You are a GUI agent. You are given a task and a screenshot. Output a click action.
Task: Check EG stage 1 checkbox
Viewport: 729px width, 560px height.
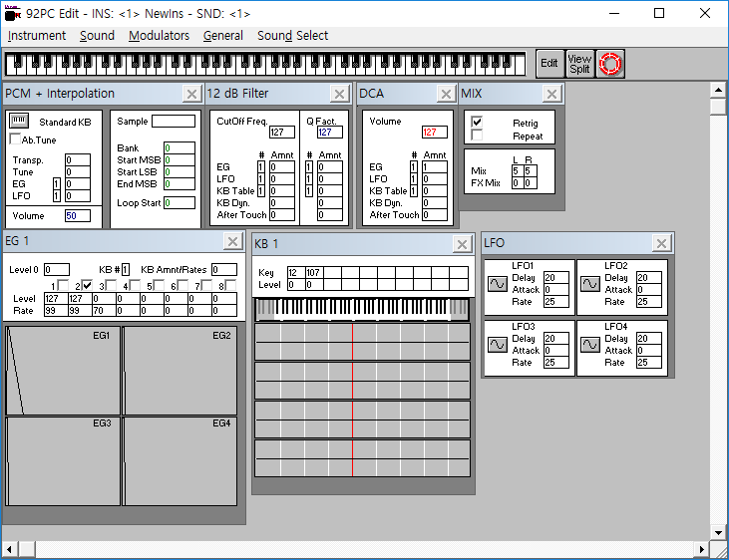tap(63, 284)
